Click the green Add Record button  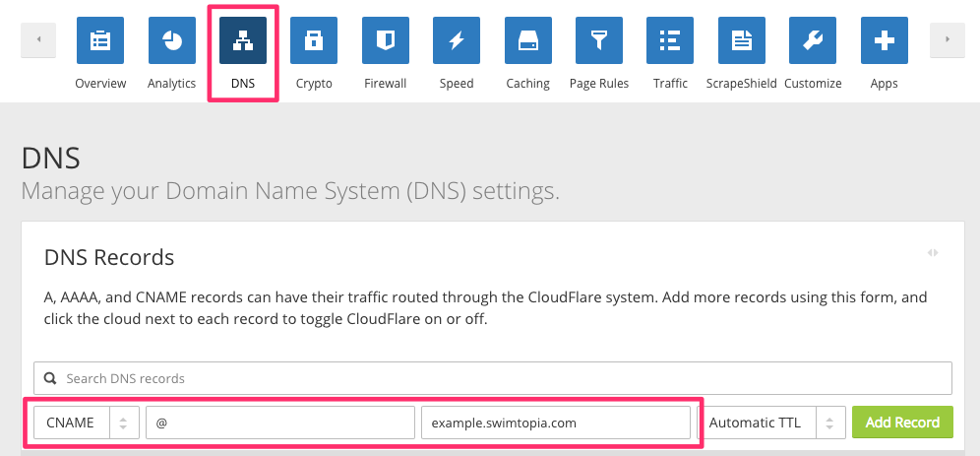click(902, 423)
